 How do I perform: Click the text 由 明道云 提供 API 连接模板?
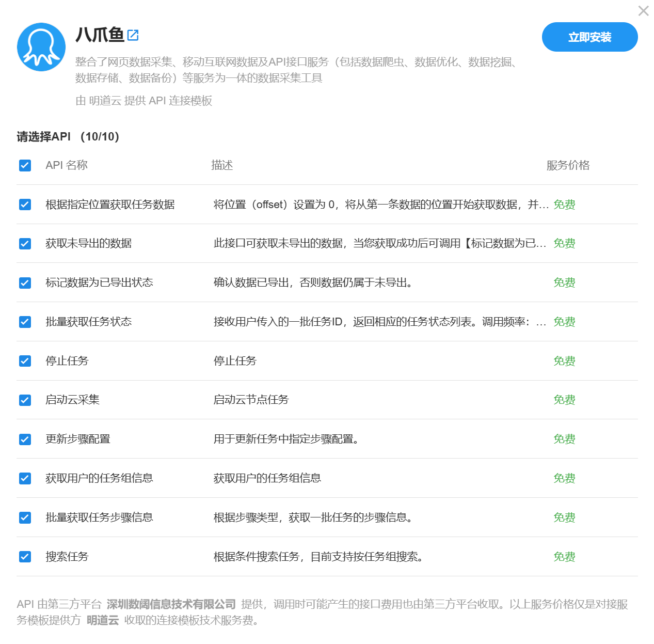click(144, 101)
